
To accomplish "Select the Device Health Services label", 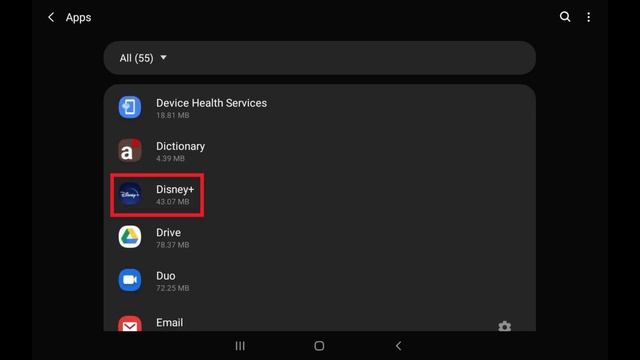I will [x=211, y=103].
